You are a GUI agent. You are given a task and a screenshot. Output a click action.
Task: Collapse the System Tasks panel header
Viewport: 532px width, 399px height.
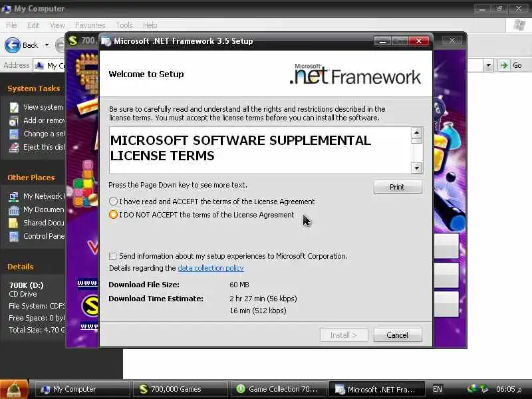[34, 88]
